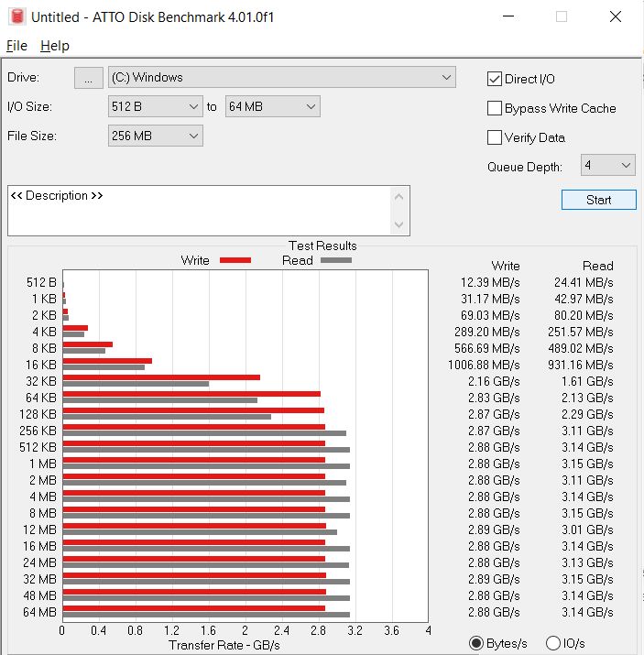The width and height of the screenshot is (644, 655).
Task: Open the File menu
Action: [x=16, y=46]
